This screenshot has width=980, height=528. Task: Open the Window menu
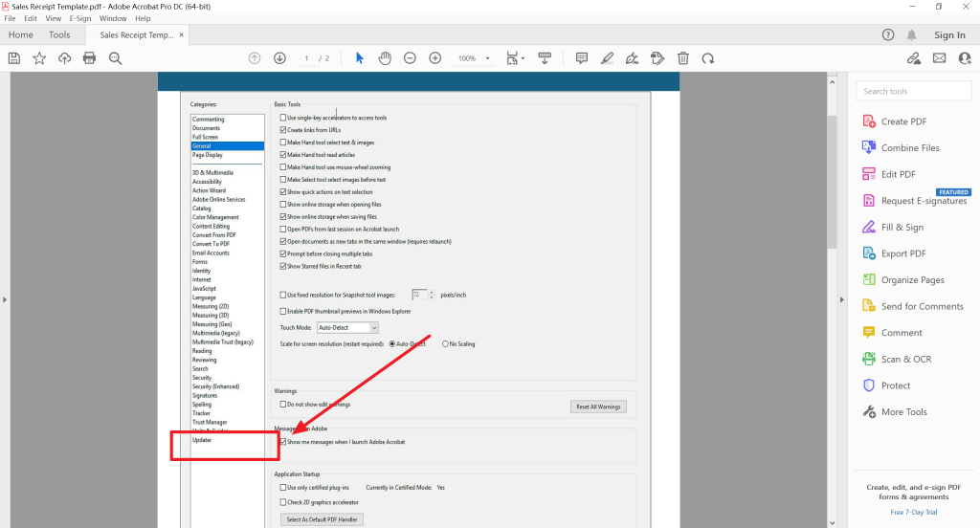click(x=113, y=19)
